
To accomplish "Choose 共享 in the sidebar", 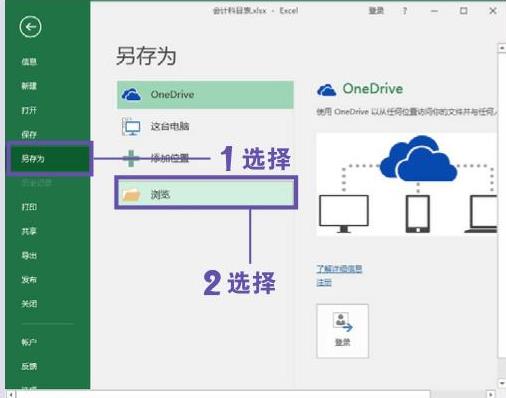I will tap(29, 231).
